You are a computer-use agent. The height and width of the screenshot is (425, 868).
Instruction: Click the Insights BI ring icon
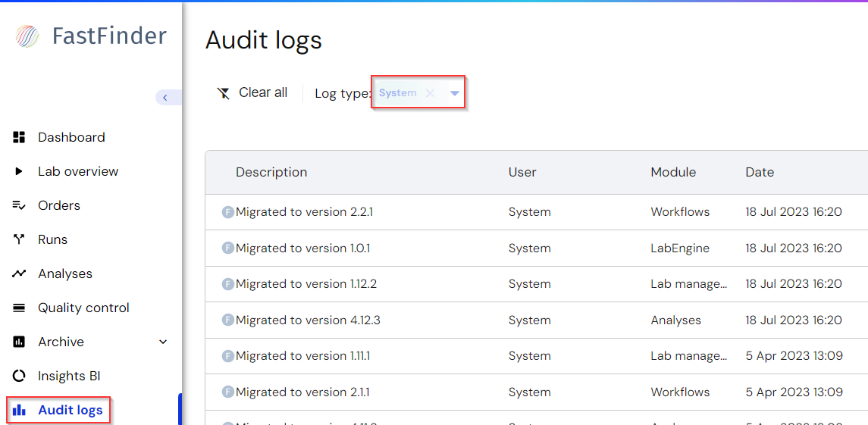coord(19,377)
